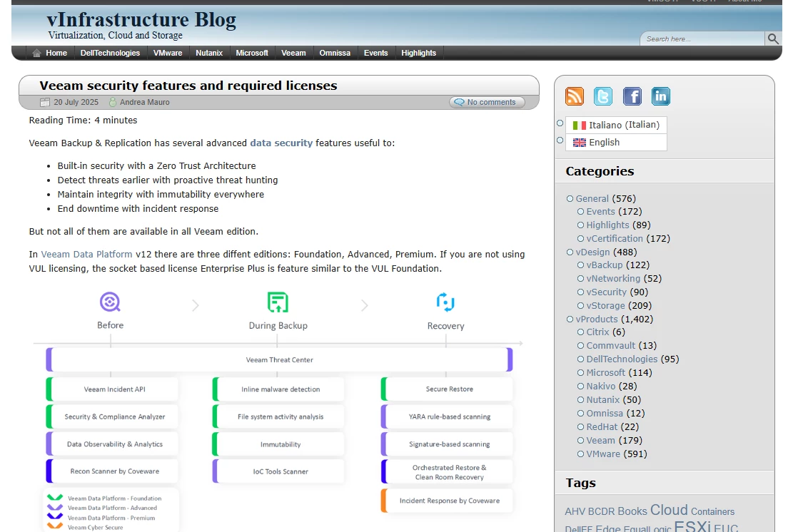Open the Nutanix category in sidebar
This screenshot has height=532, width=798.
pos(603,400)
